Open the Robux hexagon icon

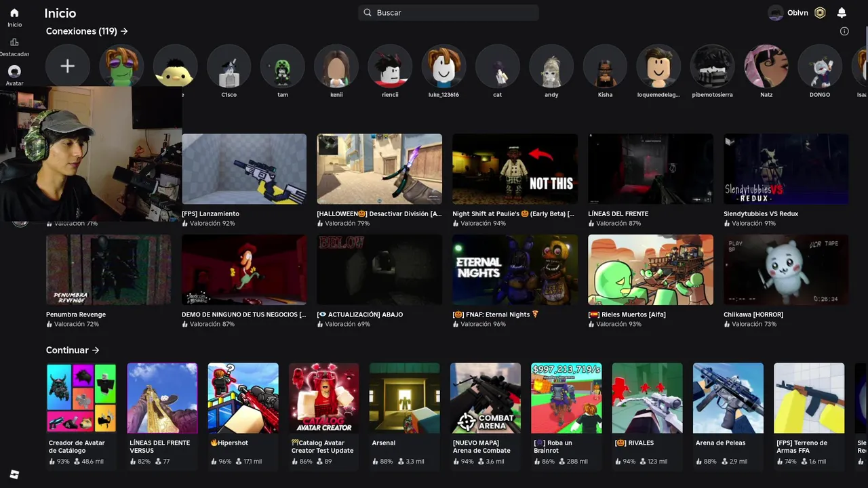click(820, 13)
